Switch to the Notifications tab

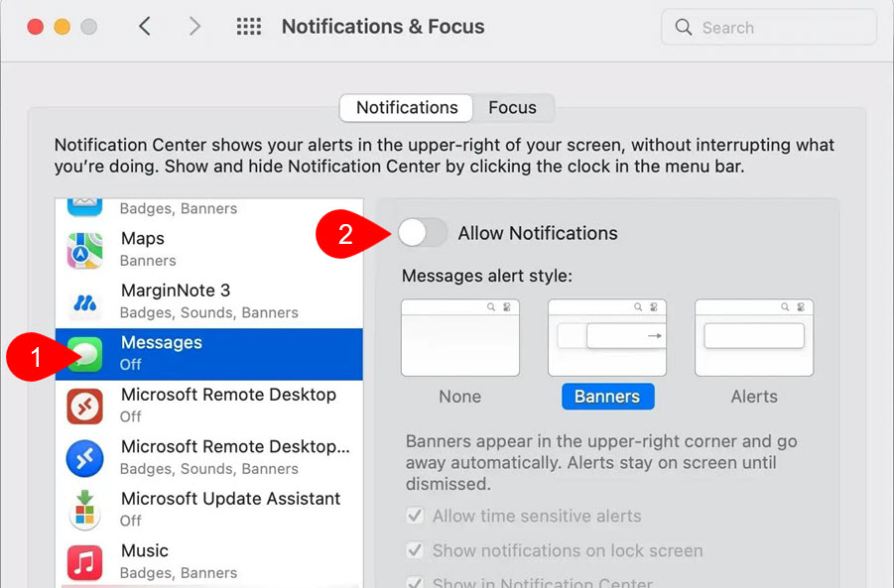pyautogui.click(x=407, y=108)
